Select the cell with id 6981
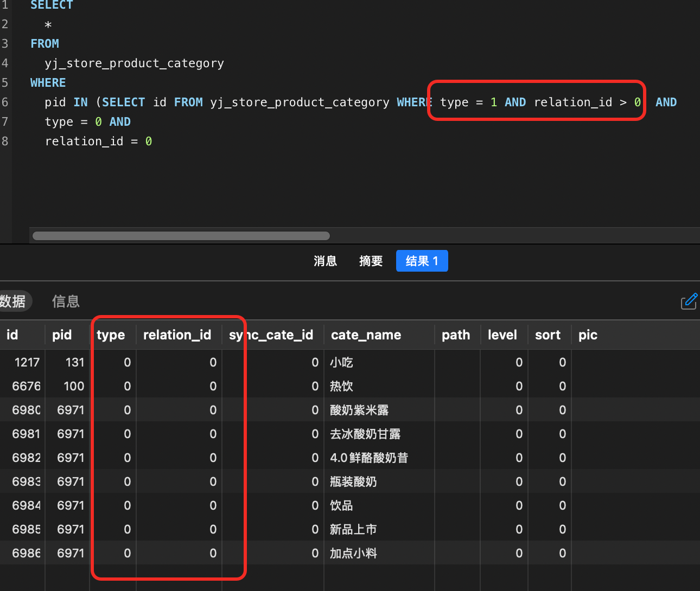700x591 pixels. 26,434
